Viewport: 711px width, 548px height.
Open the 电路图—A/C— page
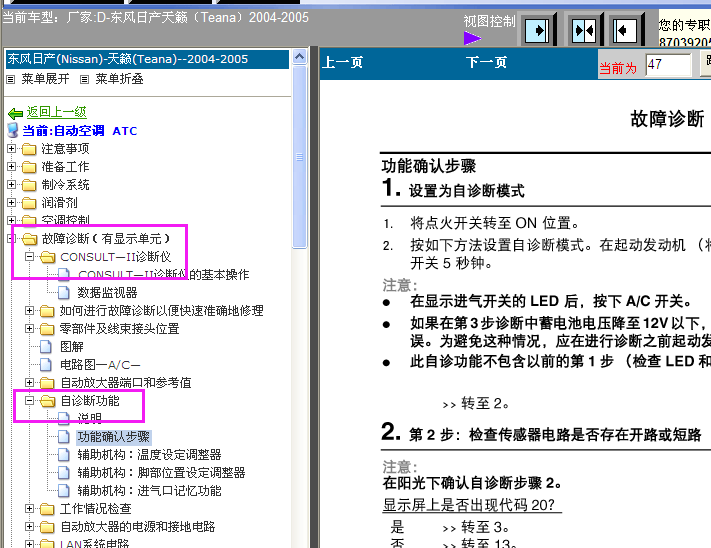pyautogui.click(x=100, y=365)
